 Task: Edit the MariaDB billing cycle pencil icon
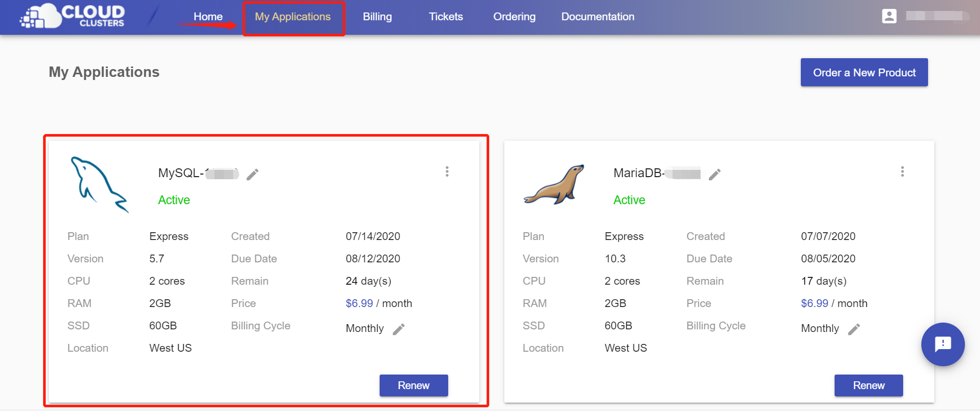click(x=854, y=329)
